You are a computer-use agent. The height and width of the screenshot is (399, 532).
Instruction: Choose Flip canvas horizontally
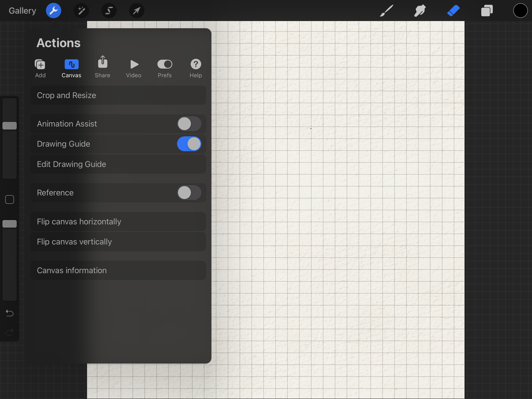pyautogui.click(x=118, y=222)
